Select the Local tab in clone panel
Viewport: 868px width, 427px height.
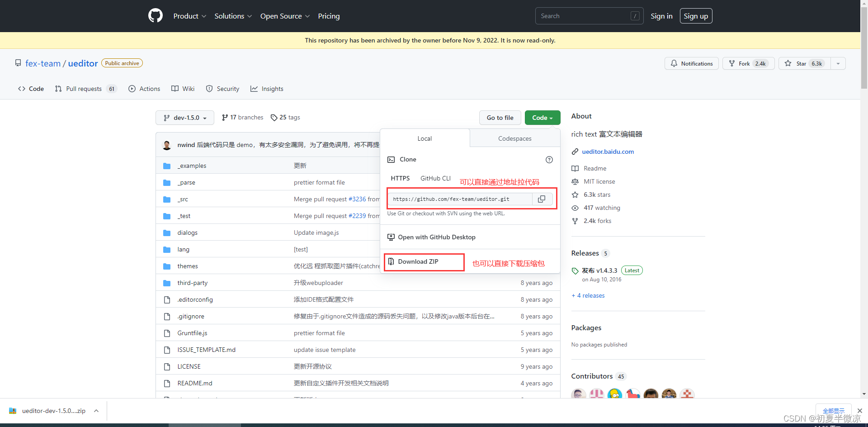click(x=425, y=138)
